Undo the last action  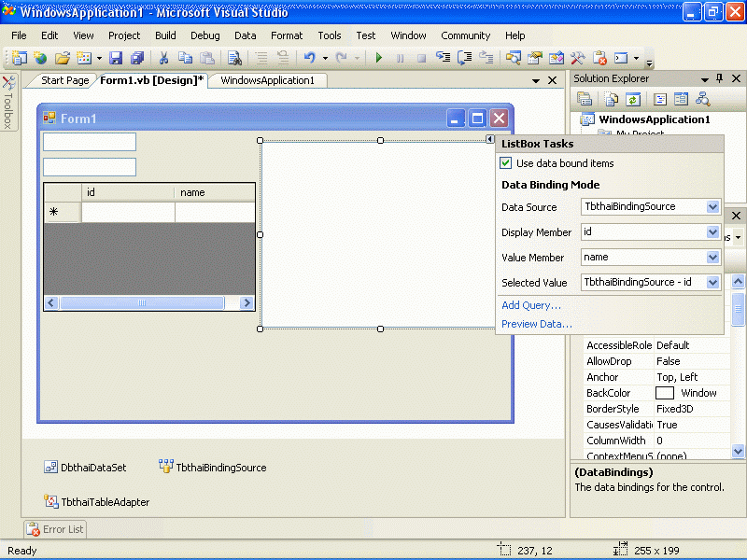[310, 58]
